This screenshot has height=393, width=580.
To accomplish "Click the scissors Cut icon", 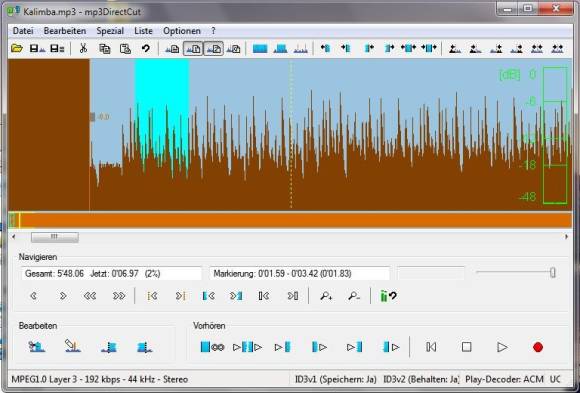I will [83, 48].
